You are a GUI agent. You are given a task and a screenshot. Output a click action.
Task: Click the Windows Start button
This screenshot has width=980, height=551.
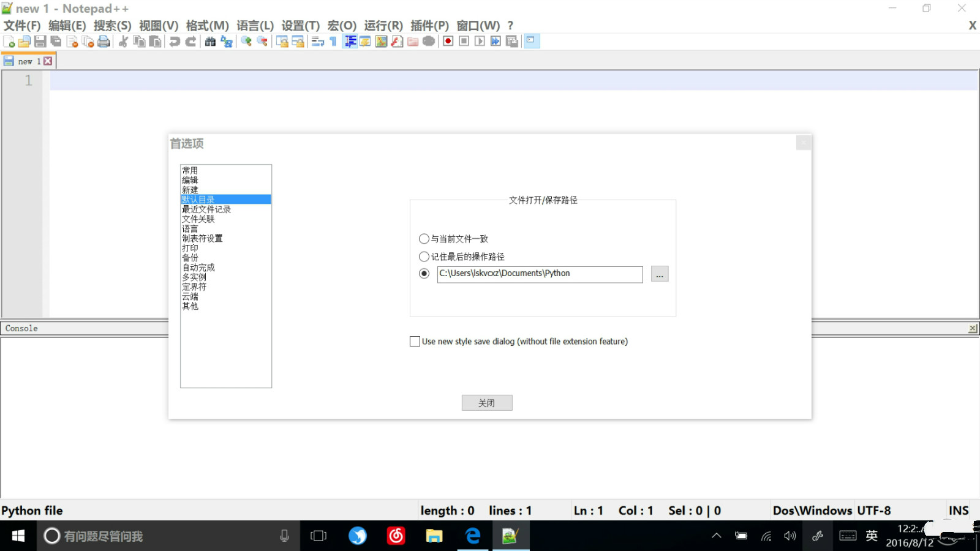(18, 536)
